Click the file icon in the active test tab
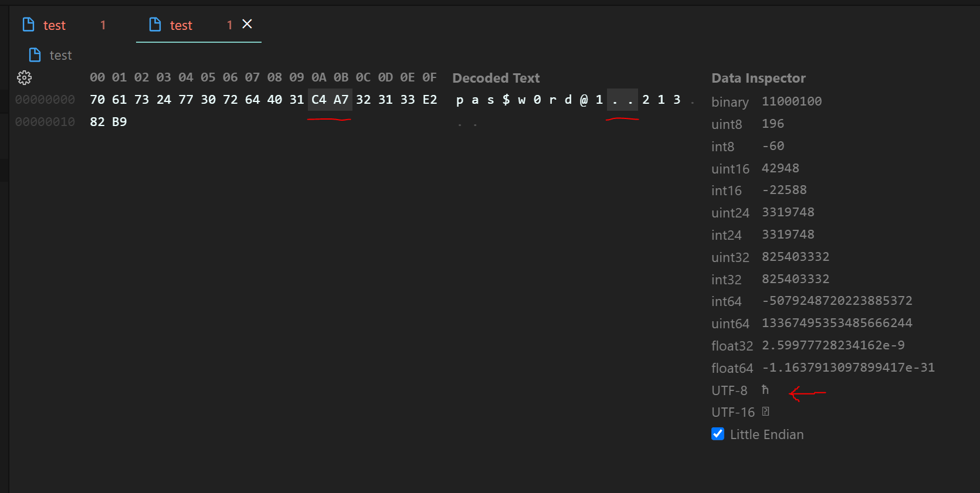 click(155, 24)
